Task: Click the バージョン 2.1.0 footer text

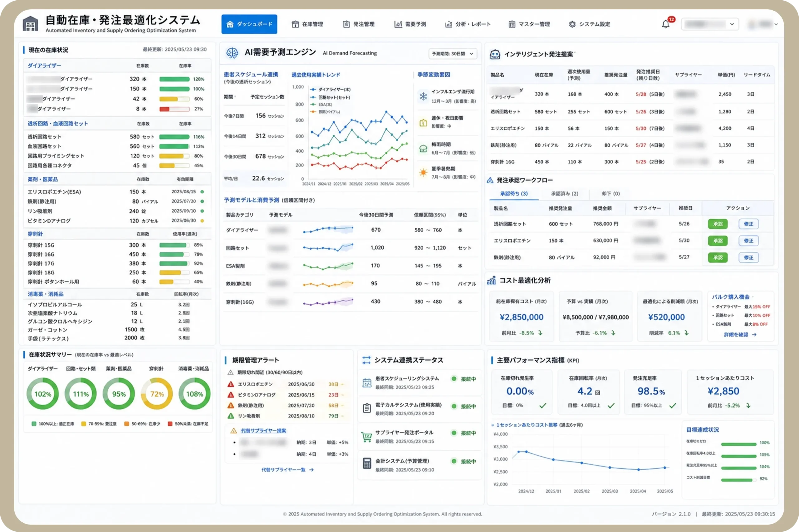Action: [x=671, y=514]
